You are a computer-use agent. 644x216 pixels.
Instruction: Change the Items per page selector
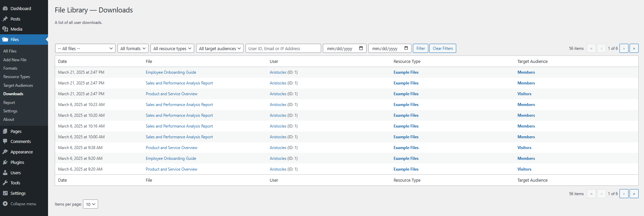click(90, 204)
